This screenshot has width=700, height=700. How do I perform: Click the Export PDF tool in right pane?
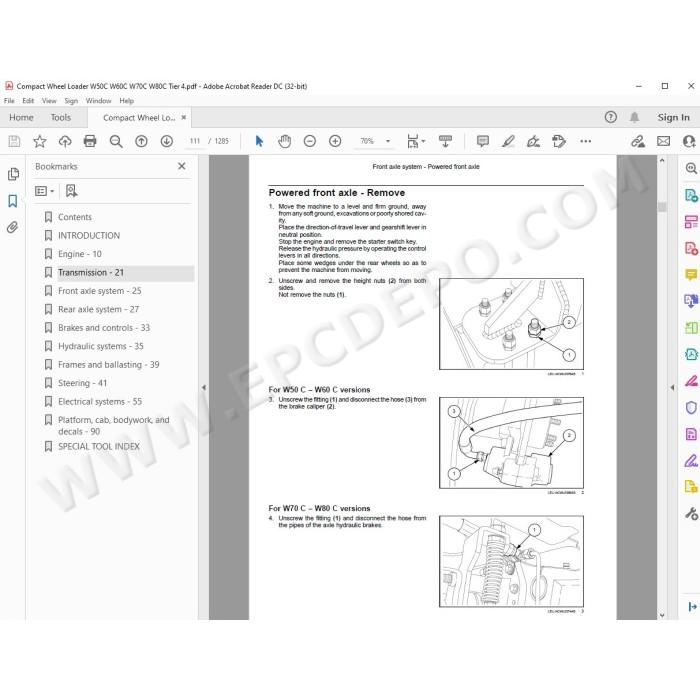pyautogui.click(x=691, y=196)
